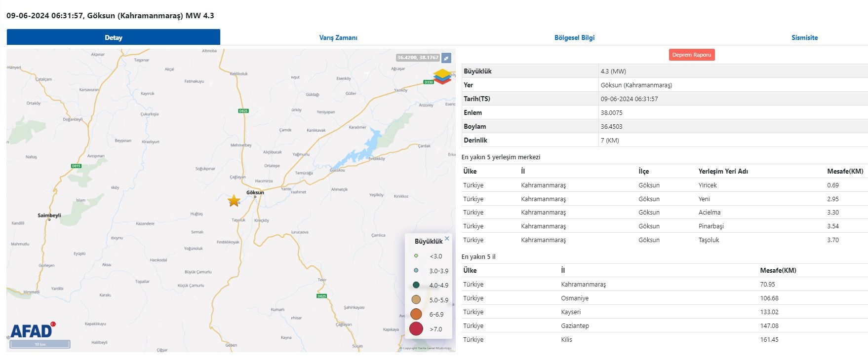This screenshot has width=868, height=361.
Task: Click the earthquake epicenter star marker
Action: [x=234, y=201]
